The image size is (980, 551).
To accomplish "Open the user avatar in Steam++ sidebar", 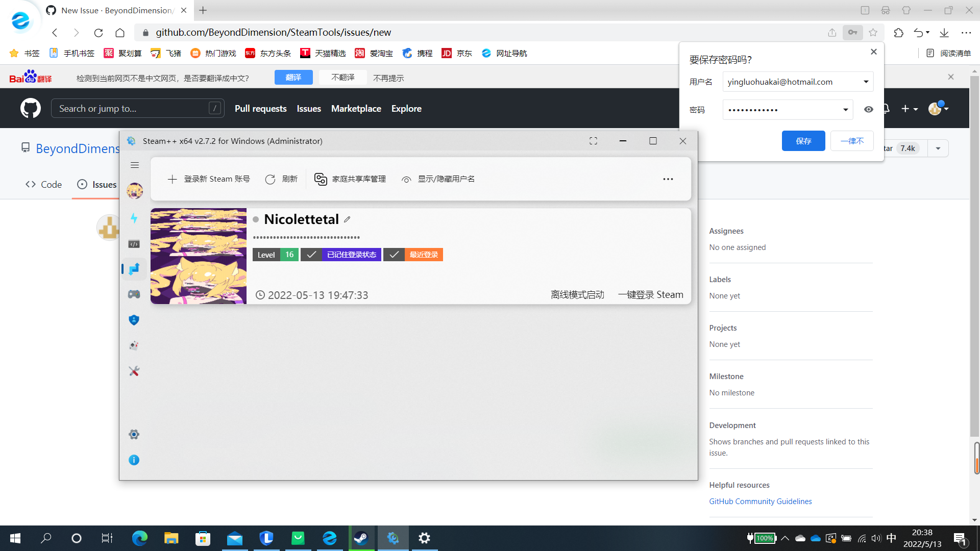I will (x=135, y=191).
